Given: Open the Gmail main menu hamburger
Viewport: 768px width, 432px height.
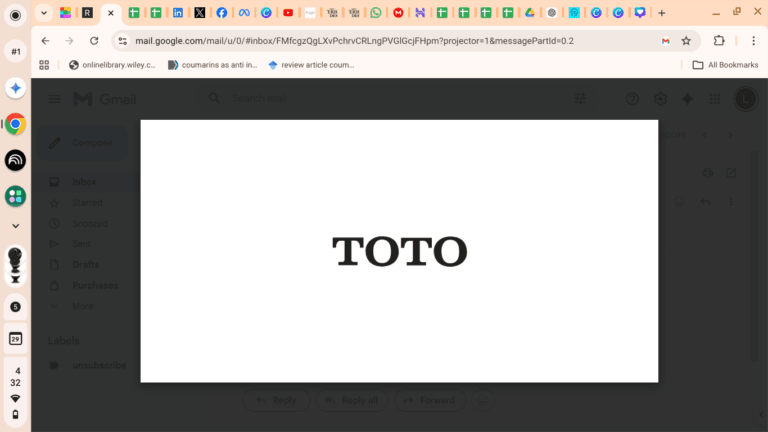Looking at the screenshot, I should pos(54,99).
